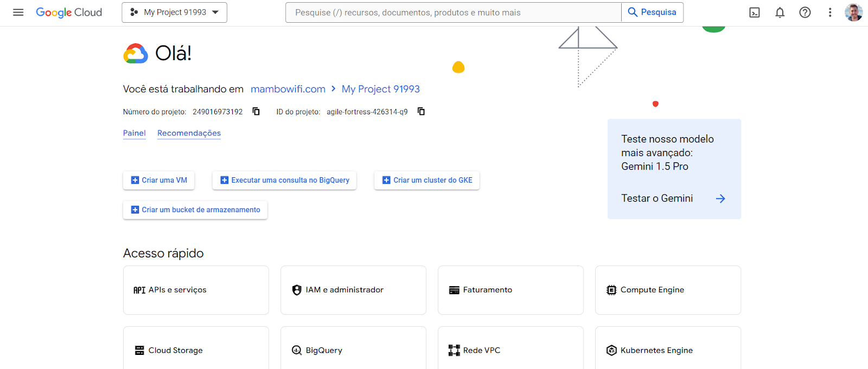
Task: Copy the project ID agile-fortress-426314-q9
Action: 421,112
